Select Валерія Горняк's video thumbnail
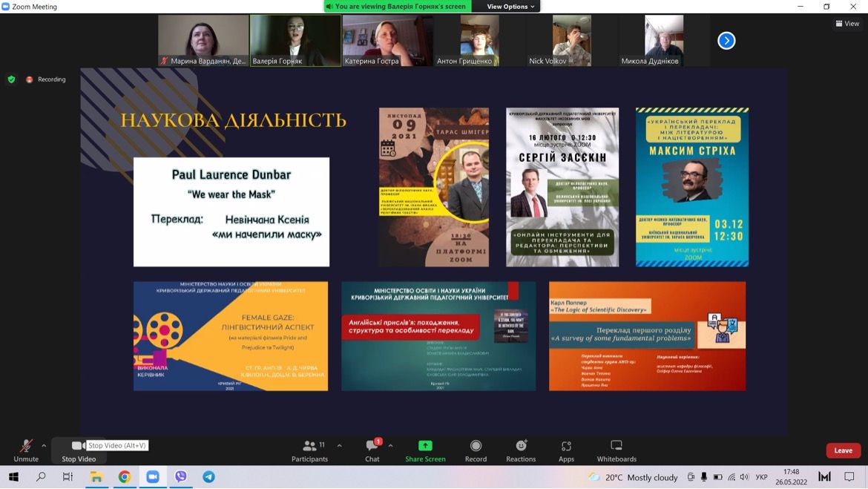868x489 pixels. [295, 41]
